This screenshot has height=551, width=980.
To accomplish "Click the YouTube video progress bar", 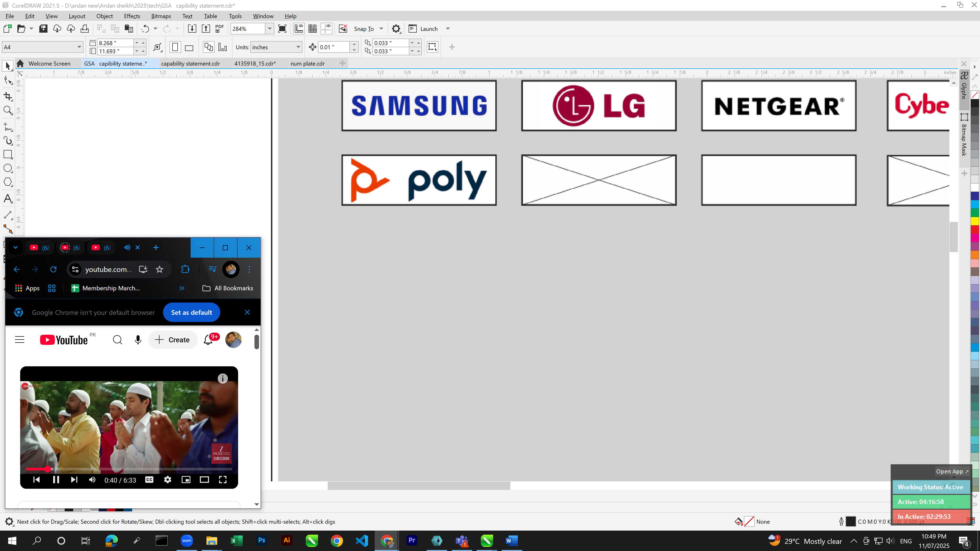I will click(x=129, y=469).
